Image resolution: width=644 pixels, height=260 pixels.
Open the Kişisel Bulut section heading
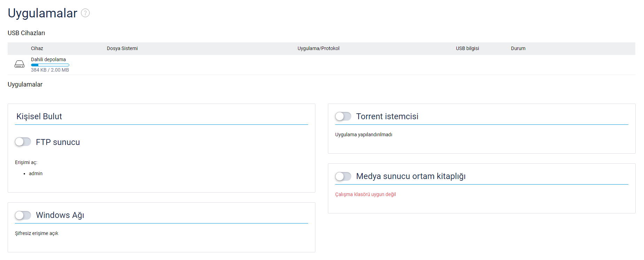[39, 116]
